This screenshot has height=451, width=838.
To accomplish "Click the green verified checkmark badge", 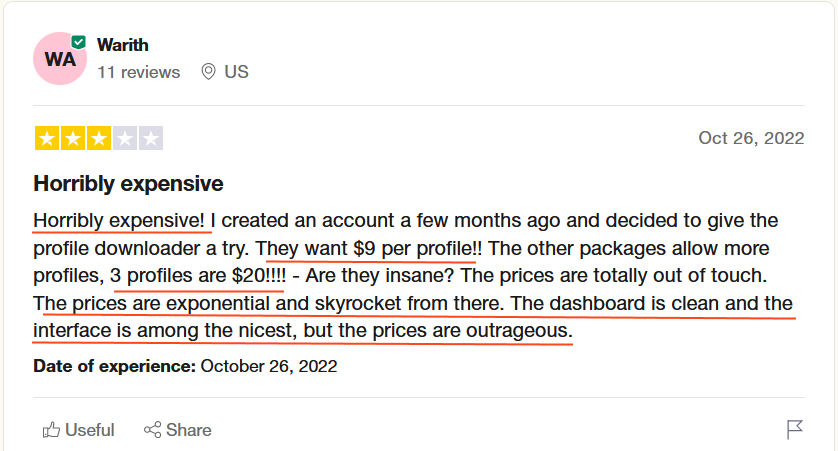I will 78,42.
